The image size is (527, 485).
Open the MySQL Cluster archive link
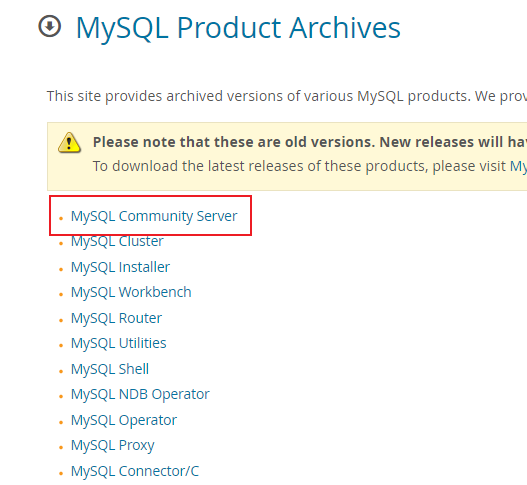tap(117, 241)
